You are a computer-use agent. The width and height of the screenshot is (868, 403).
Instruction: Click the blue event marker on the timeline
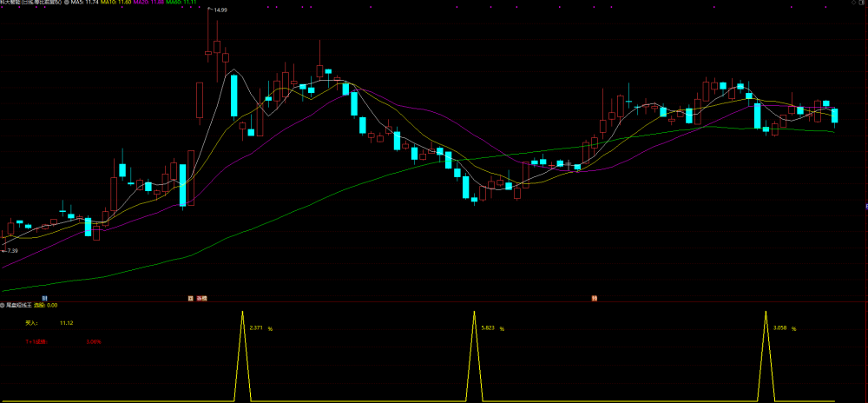(x=45, y=299)
